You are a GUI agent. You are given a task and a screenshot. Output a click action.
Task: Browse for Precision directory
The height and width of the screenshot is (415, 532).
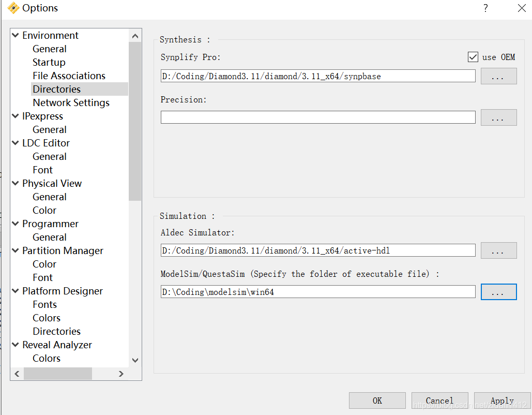(498, 117)
